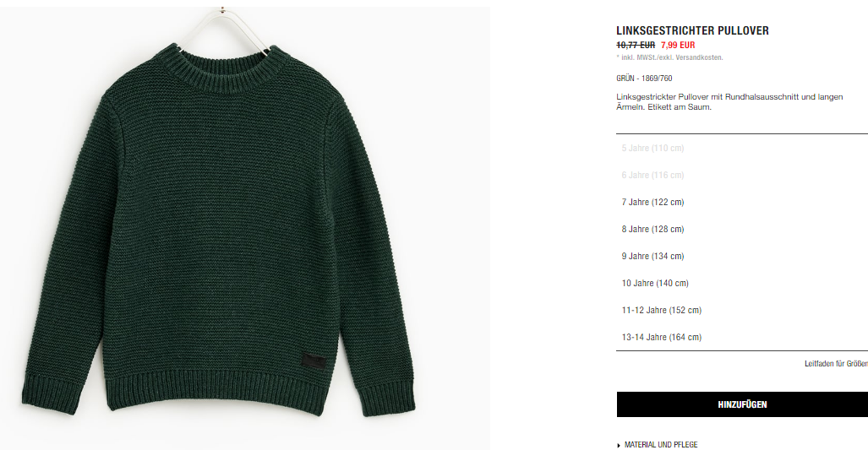Click the GRÜN - 1869/760 color reference
868x450 pixels.
644,79
